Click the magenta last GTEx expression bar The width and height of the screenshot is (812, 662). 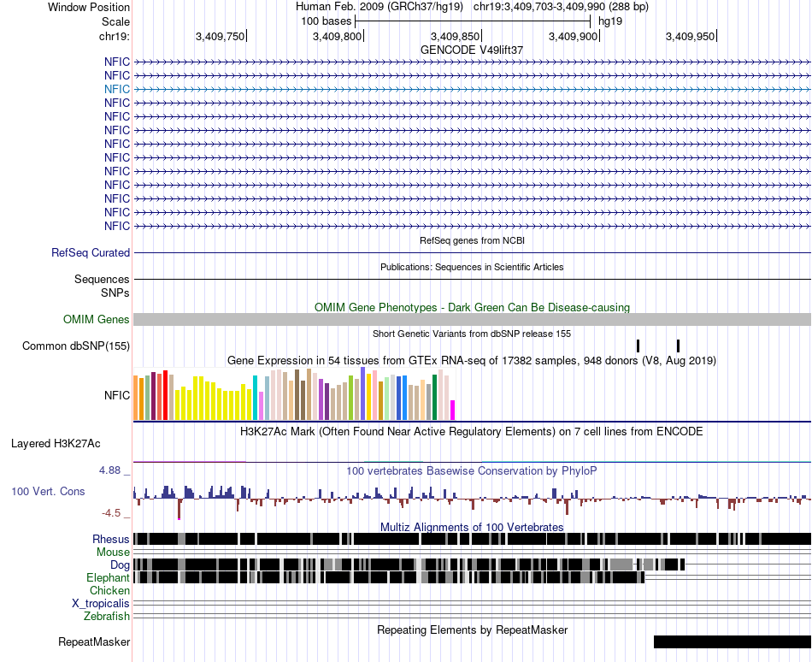(x=453, y=410)
